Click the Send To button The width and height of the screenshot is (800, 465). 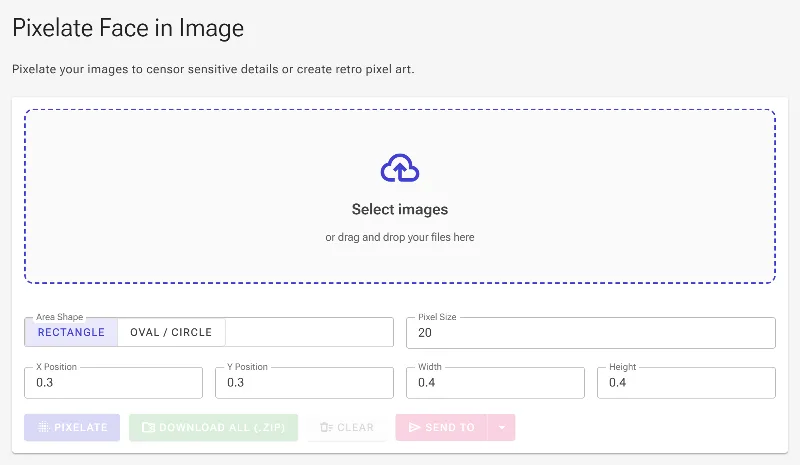(441, 427)
